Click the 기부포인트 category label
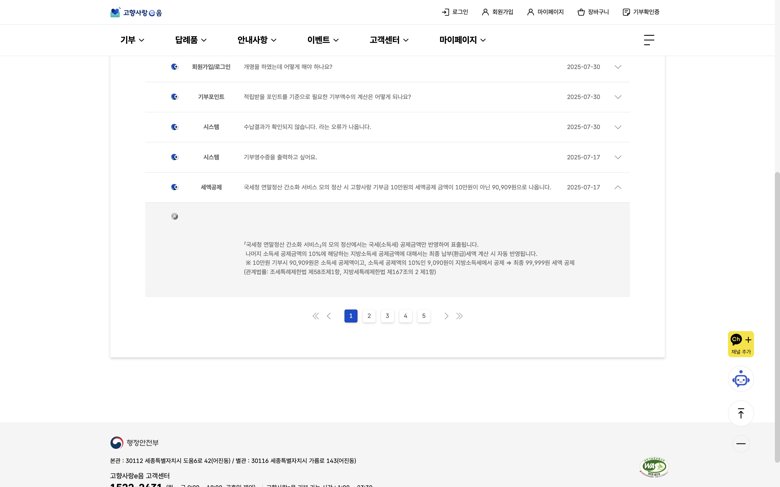780x487 pixels. click(x=211, y=97)
